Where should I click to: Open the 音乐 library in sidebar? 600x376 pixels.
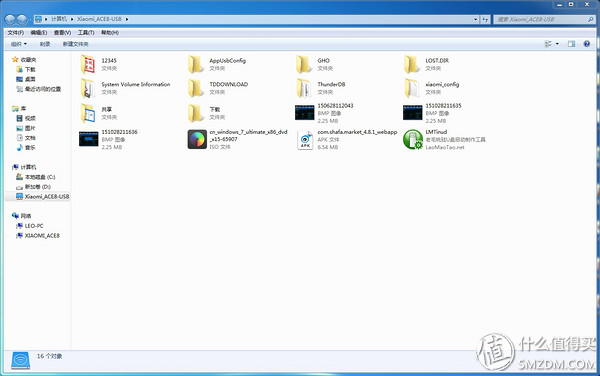(26, 148)
